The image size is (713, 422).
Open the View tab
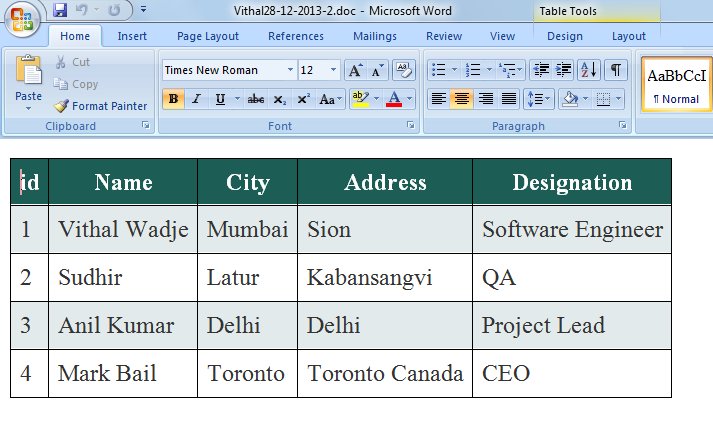(x=502, y=36)
